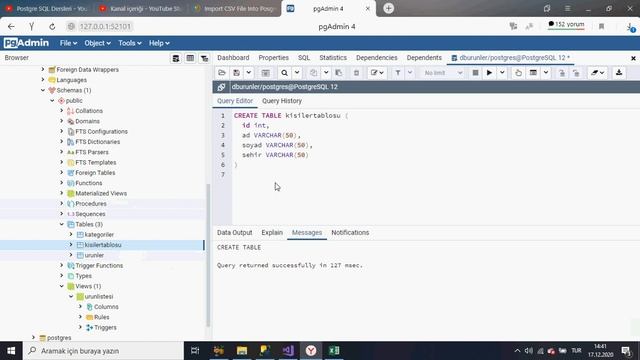
Task: Open a new browser tab
Action: click(389, 8)
